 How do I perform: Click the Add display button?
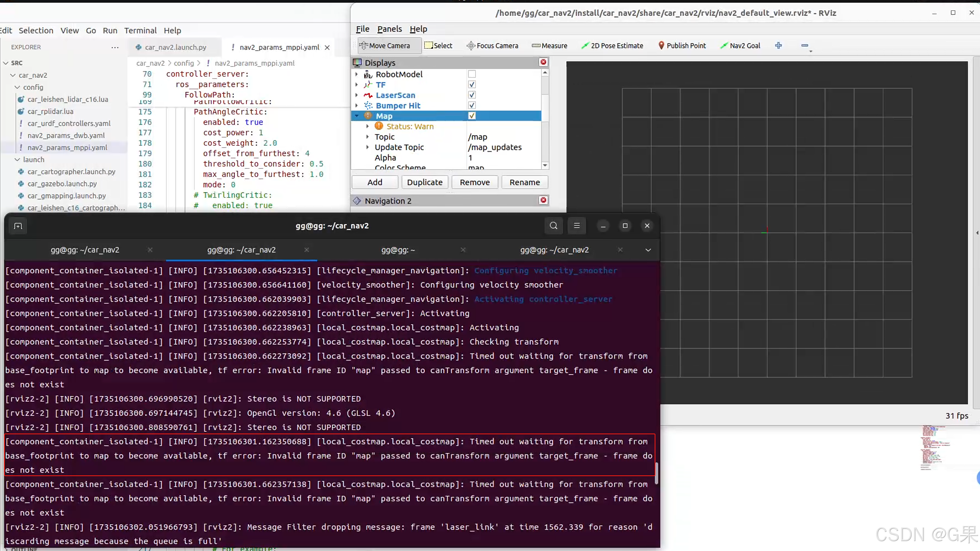(x=375, y=182)
